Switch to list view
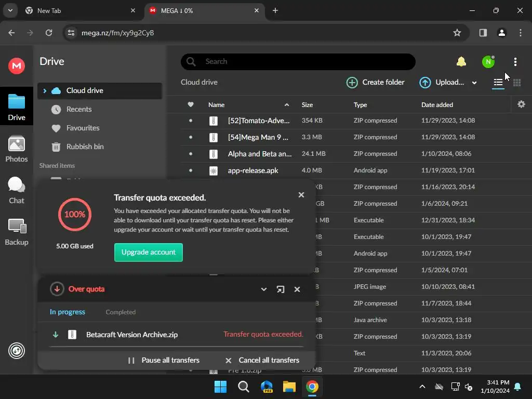Screen dimensions: 532x399 pos(498,83)
